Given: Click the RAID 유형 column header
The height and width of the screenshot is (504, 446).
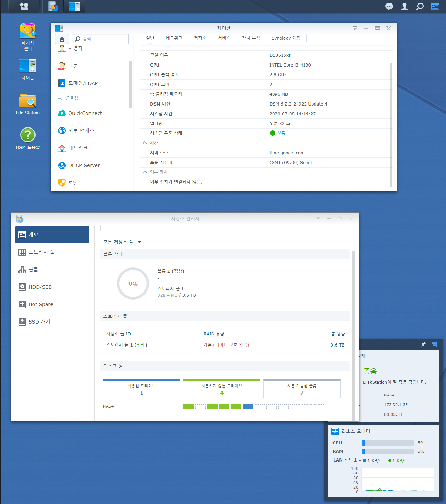Looking at the screenshot, I should (214, 334).
